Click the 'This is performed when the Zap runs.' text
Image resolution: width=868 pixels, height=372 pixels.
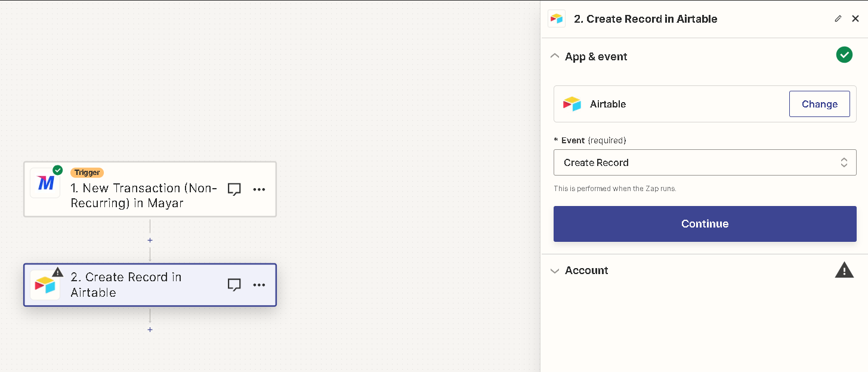pyautogui.click(x=615, y=189)
